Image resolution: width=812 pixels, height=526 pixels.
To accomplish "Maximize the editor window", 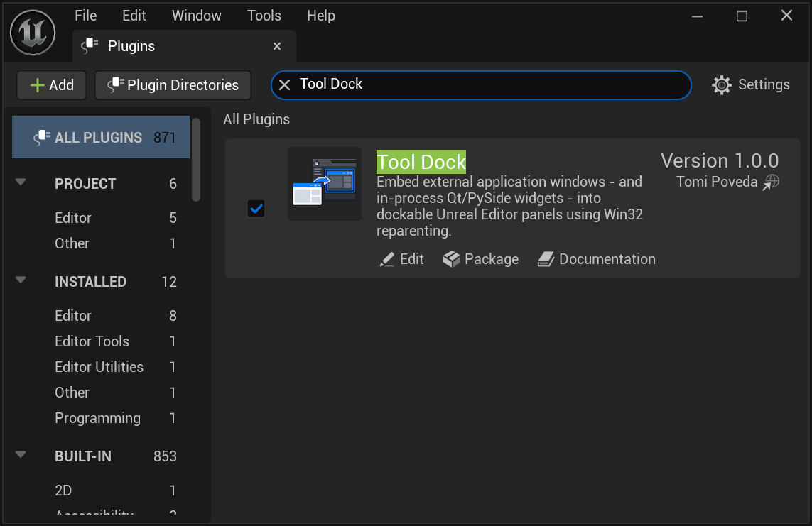I will (742, 16).
